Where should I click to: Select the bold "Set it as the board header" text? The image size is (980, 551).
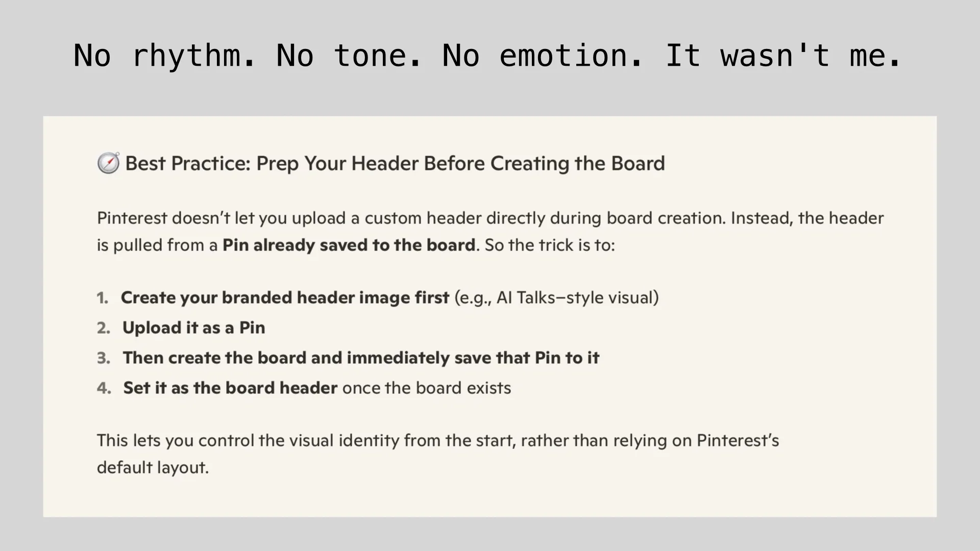(x=230, y=388)
